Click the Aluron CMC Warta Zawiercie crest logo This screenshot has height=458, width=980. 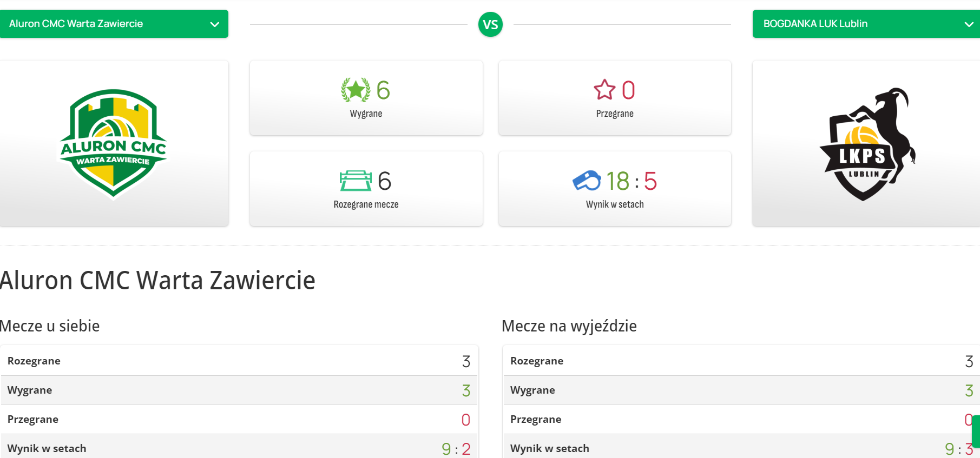(113, 143)
